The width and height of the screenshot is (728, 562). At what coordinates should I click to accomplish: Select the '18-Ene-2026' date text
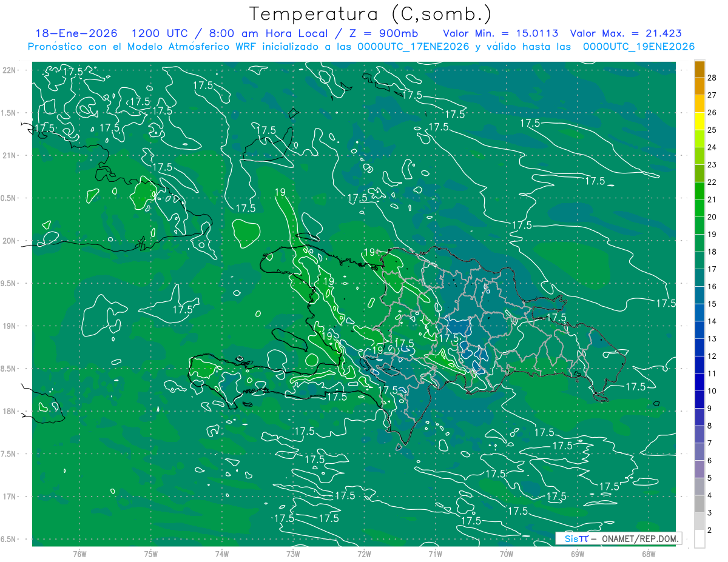point(76,33)
